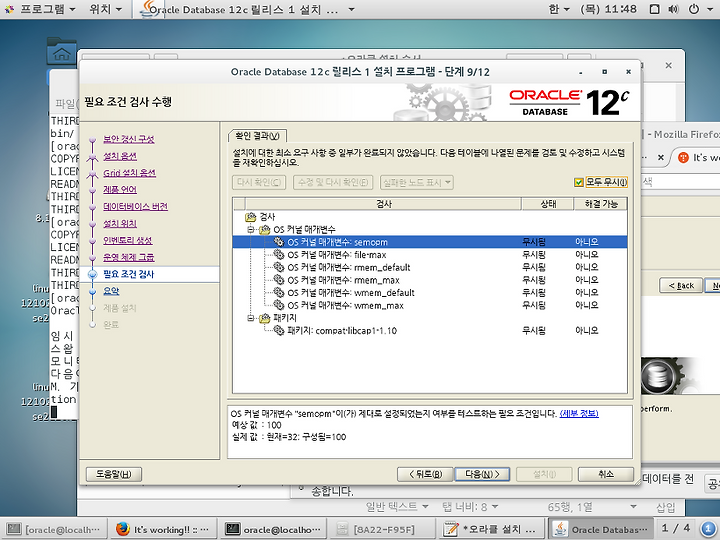The image size is (720, 540).
Task: Click the folder icon of root 검사 node
Action: [x=251, y=217]
